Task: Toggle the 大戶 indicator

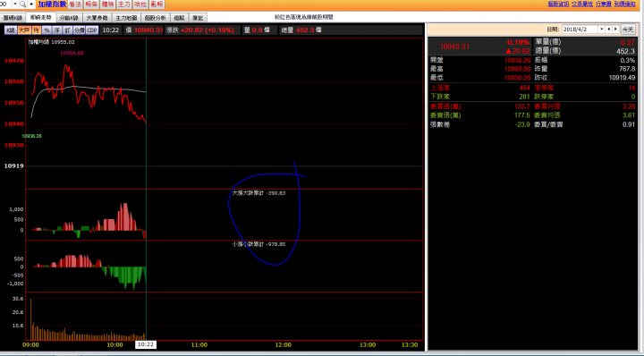Action: point(24,30)
